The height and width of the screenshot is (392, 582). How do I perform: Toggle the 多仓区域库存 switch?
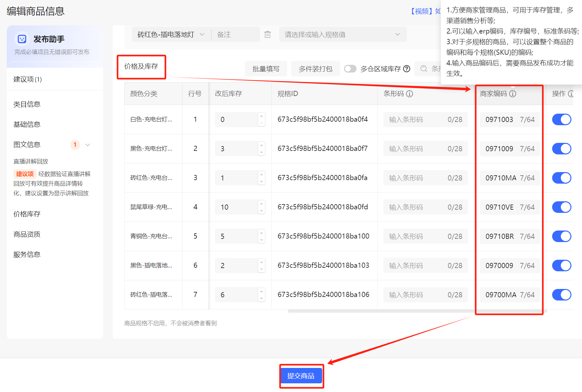(x=350, y=69)
